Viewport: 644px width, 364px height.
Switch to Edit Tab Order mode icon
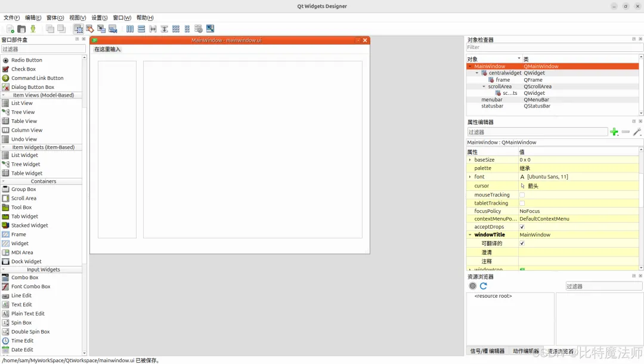pyautogui.click(x=113, y=29)
